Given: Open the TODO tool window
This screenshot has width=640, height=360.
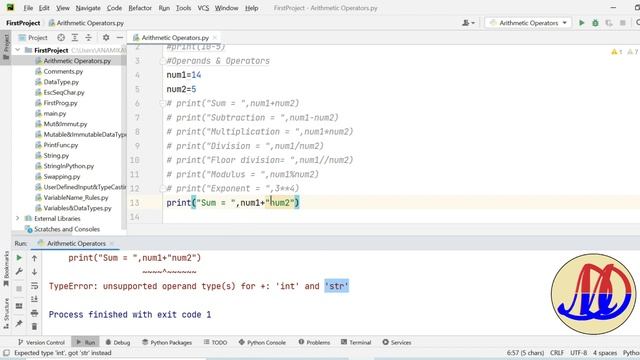Looking at the screenshot, I should (x=215, y=342).
